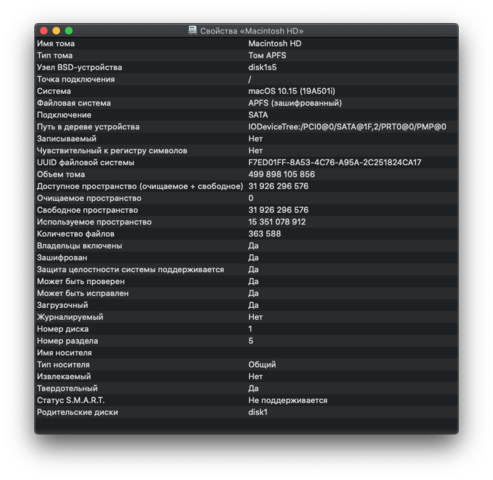Click the 'Записываемый' row label
Screen dimensions: 493x480
(x=66, y=139)
